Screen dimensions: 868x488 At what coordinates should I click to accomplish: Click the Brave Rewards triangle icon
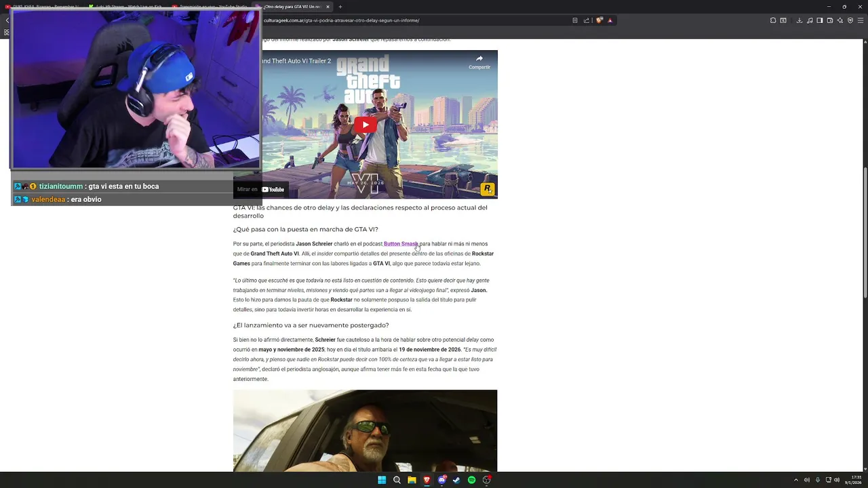610,20
